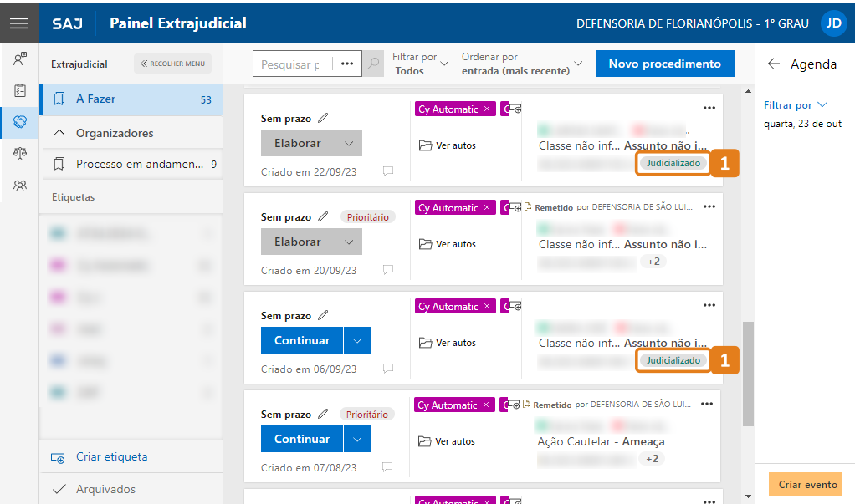
Task: Edit deadline pencil on 06/09/23 card
Action: pos(323,315)
